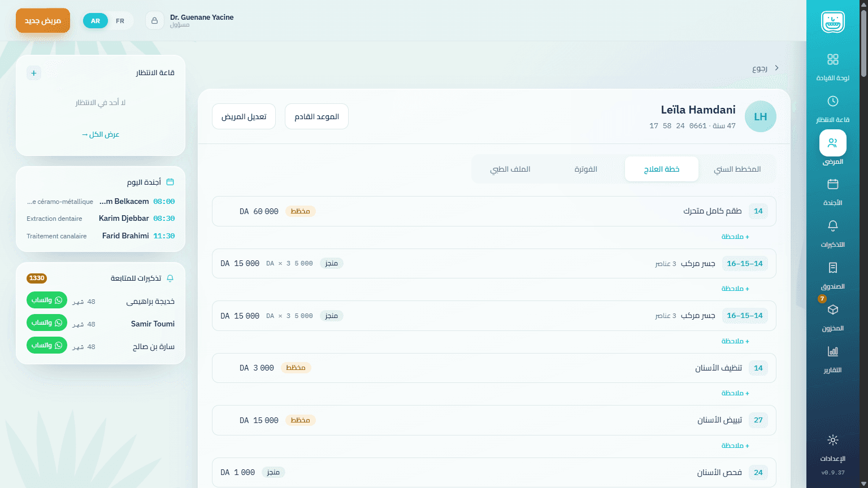Open the الفوترة billing tab
This screenshot has width=868, height=488.
point(586,169)
